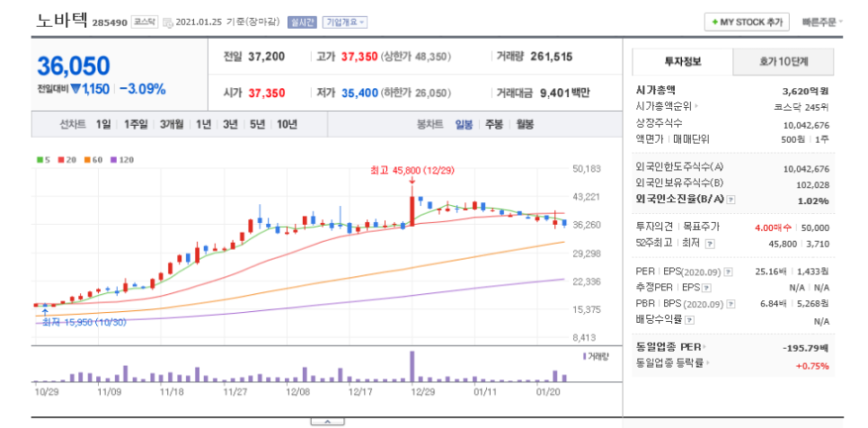Open the 시가총액순위 link

pos(664,107)
